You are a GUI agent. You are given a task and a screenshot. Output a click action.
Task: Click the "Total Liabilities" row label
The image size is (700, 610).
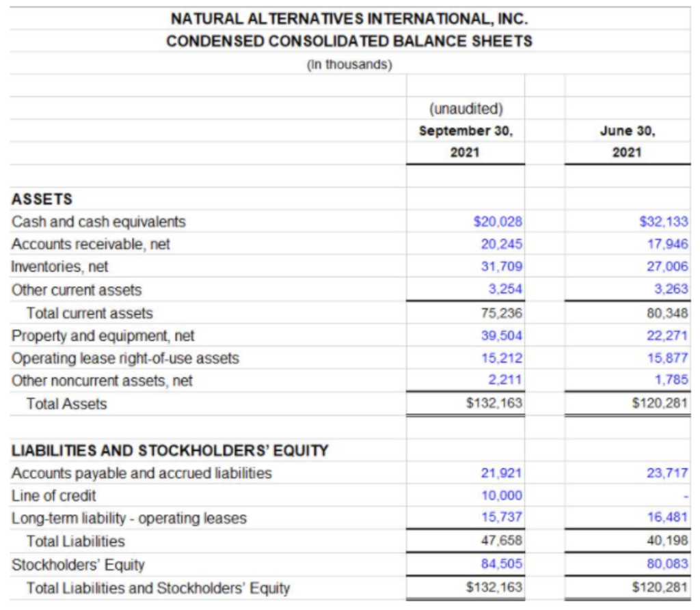pos(76,541)
